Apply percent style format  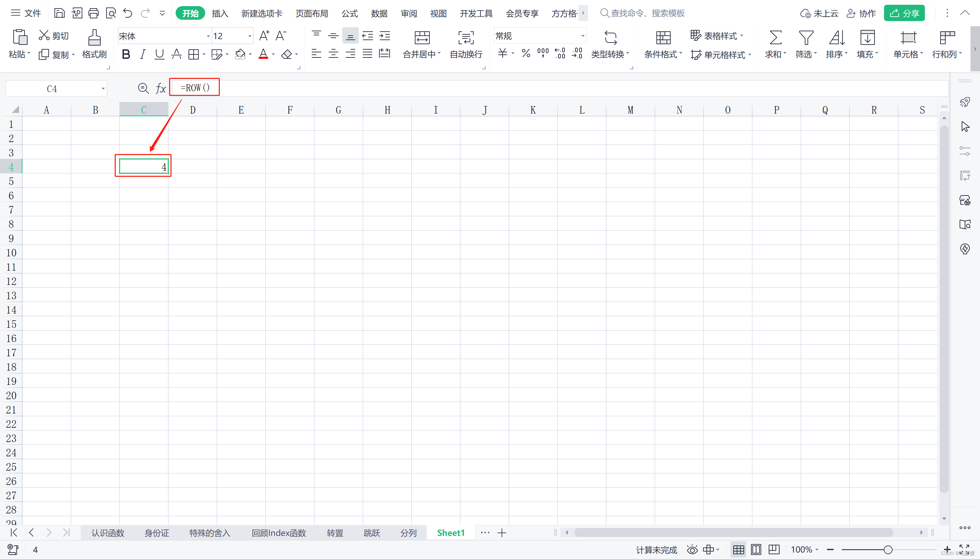526,54
